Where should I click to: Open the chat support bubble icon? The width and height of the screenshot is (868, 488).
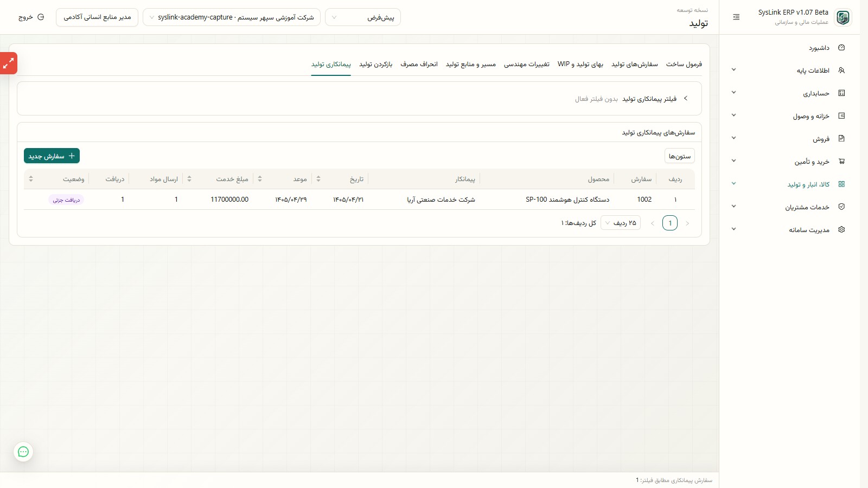pos(23,452)
